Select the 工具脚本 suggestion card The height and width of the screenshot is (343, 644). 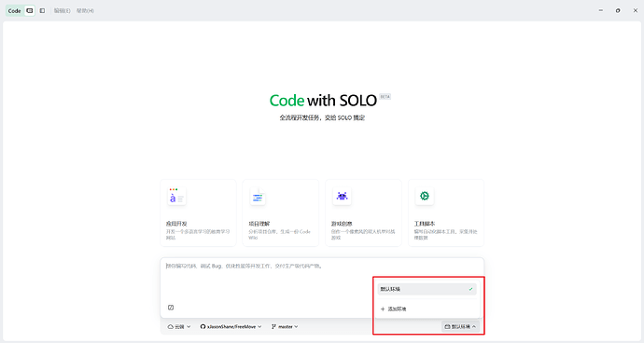[x=446, y=213]
